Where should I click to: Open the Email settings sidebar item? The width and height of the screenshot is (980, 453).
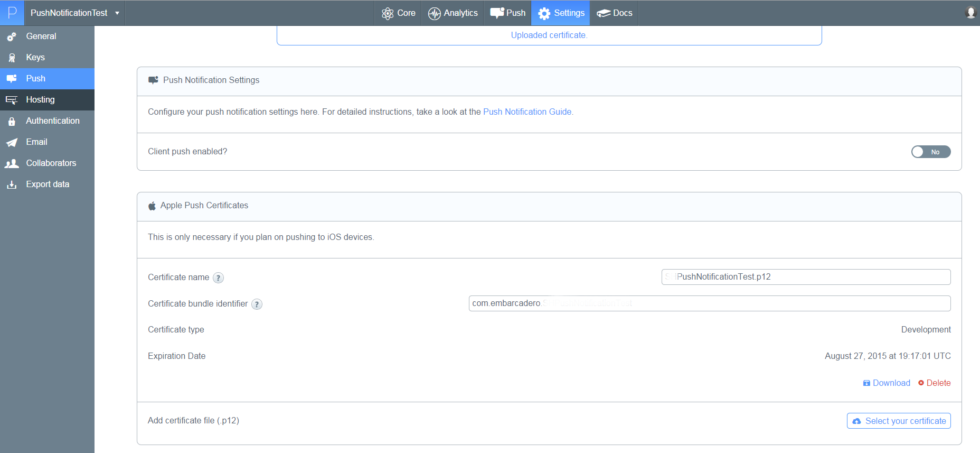point(47,142)
